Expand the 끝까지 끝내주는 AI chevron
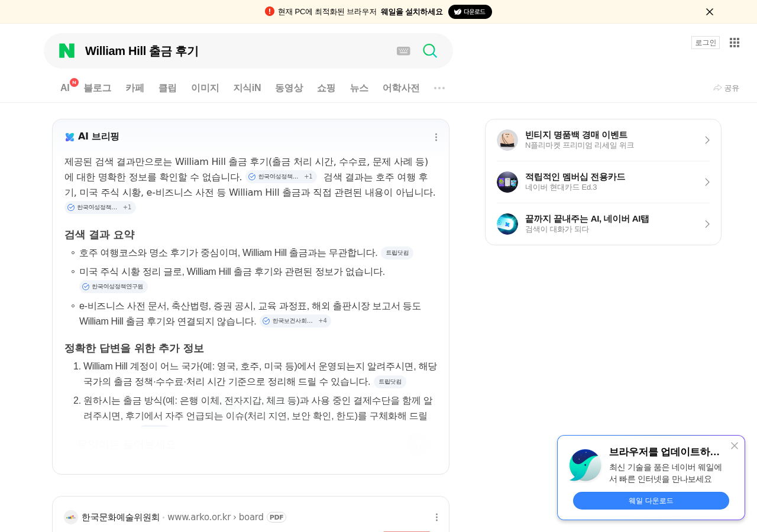757x532 pixels. tap(707, 224)
